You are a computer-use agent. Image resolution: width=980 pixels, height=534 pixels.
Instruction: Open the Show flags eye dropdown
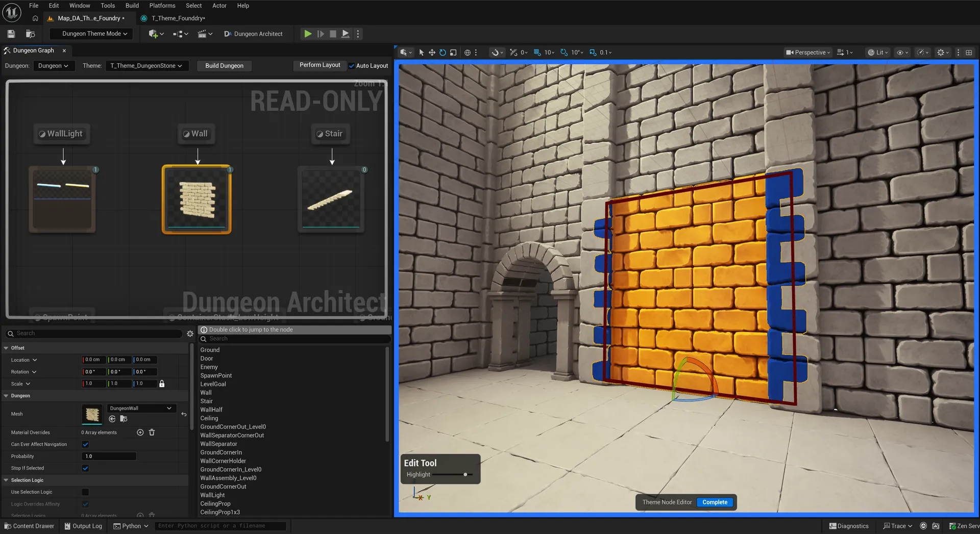tap(902, 53)
